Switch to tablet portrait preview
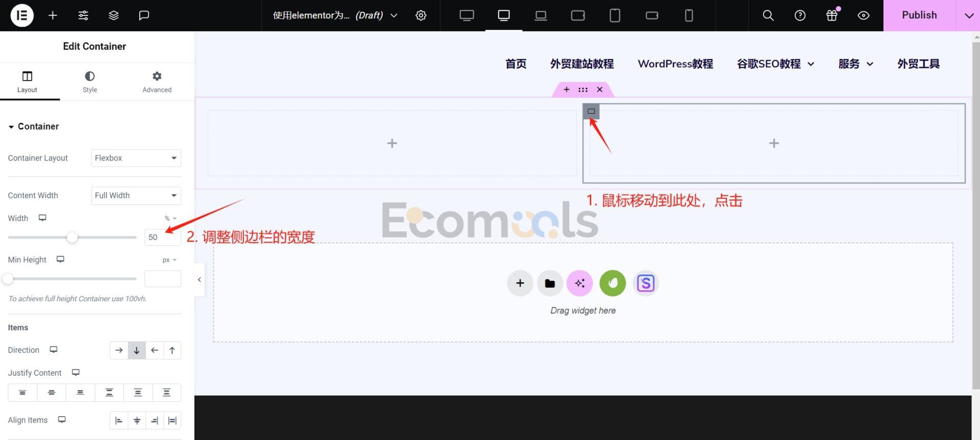Screen dimensions: 980x440 [x=615, y=15]
